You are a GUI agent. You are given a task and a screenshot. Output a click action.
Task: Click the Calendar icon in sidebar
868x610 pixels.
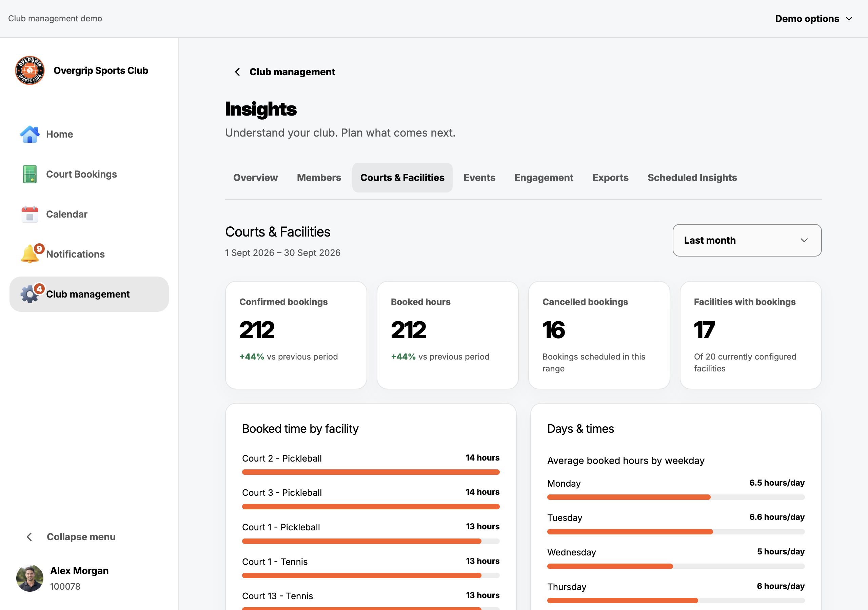29,214
